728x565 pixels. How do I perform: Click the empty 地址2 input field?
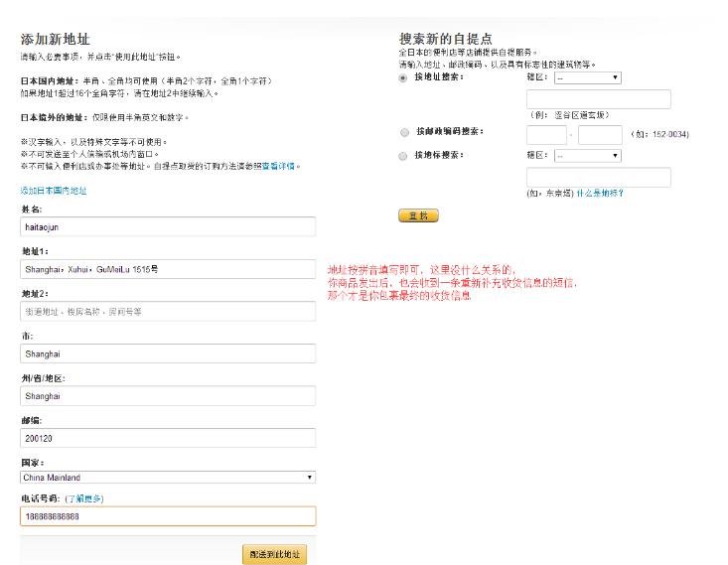coord(168,312)
